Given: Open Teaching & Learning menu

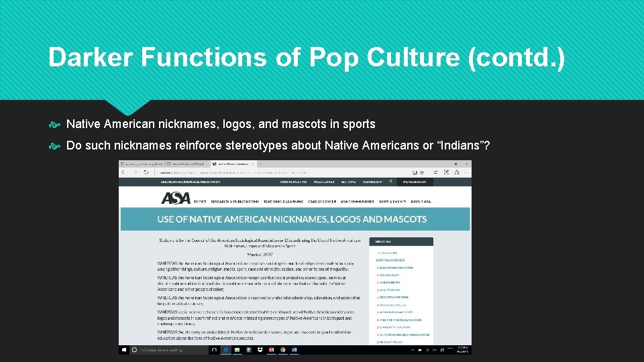Looking at the screenshot, I should (283, 202).
